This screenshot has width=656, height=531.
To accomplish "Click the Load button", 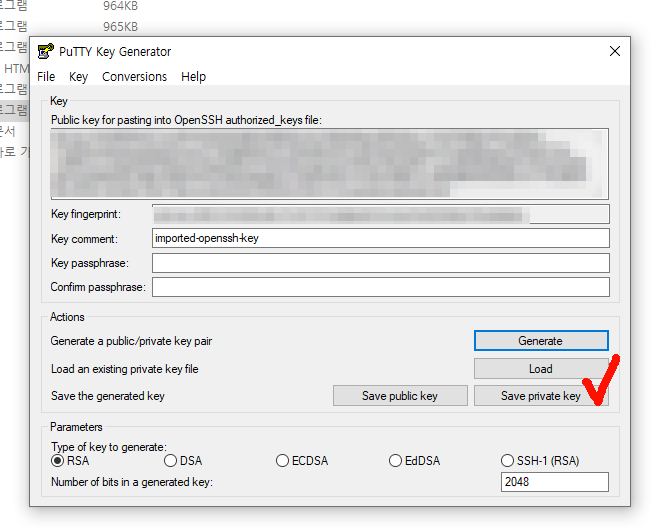I will click(x=541, y=369).
